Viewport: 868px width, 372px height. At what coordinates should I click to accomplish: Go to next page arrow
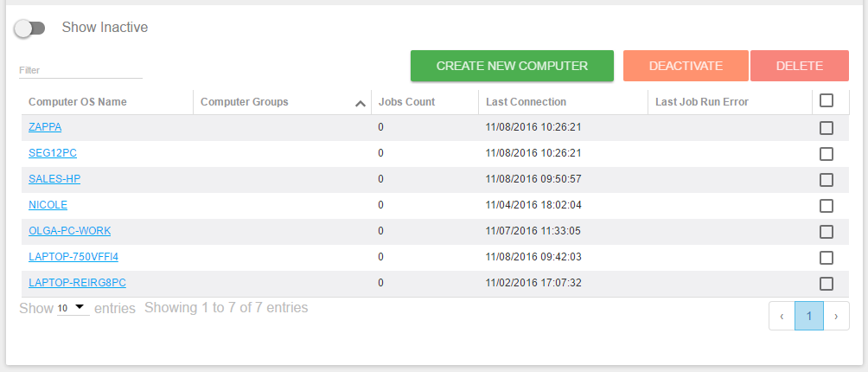pos(836,316)
